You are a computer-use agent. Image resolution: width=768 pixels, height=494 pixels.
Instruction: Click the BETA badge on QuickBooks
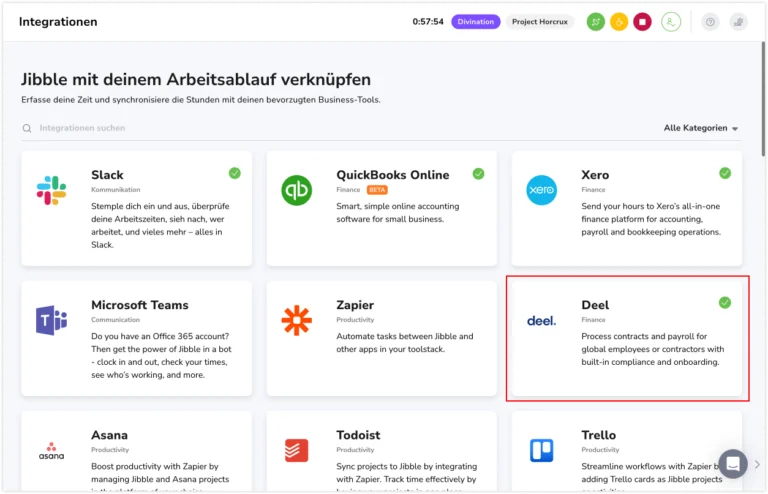(x=377, y=190)
